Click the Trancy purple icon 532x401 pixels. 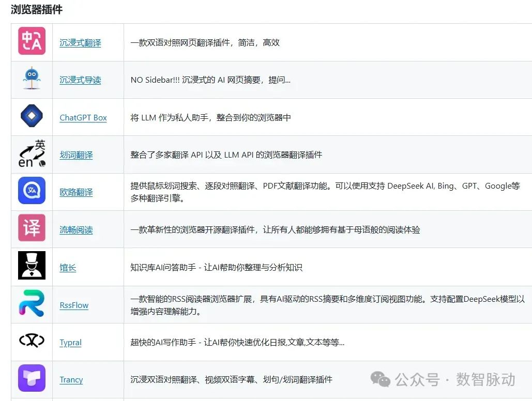tap(32, 378)
